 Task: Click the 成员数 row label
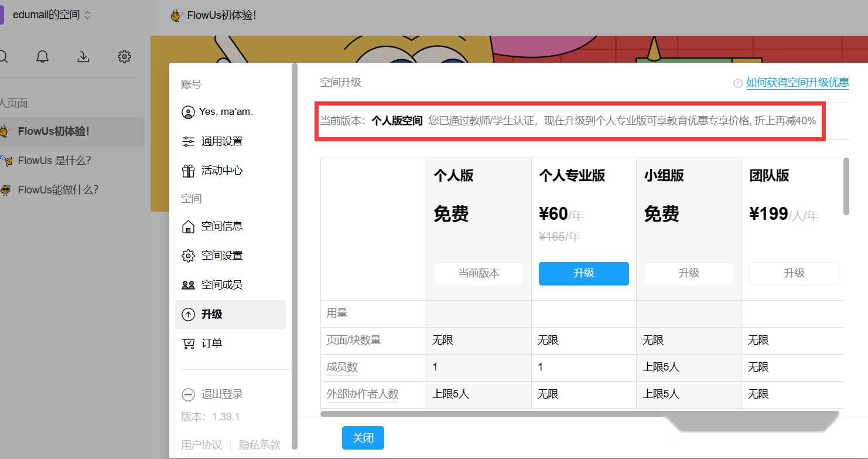click(x=342, y=367)
